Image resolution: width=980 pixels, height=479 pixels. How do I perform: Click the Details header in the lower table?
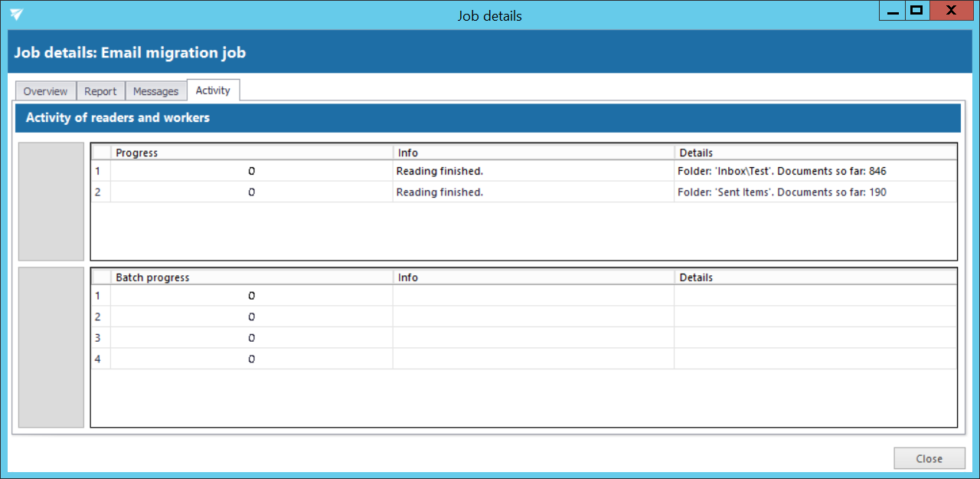click(x=815, y=277)
